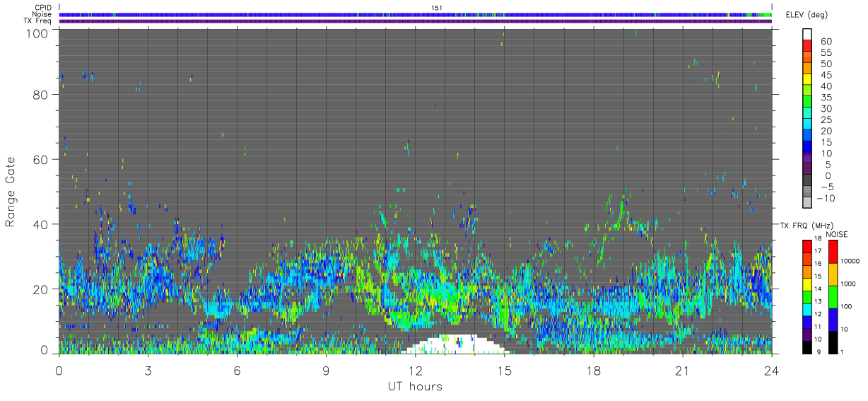The width and height of the screenshot is (868, 401).
Task: Click the black swatch in TX FRQ bar
Action: pyautogui.click(x=808, y=347)
